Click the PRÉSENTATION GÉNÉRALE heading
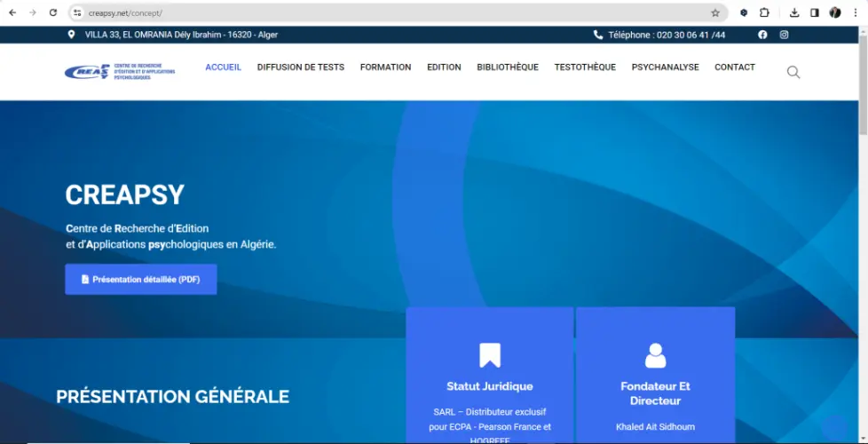The height and width of the screenshot is (444, 868). point(173,396)
